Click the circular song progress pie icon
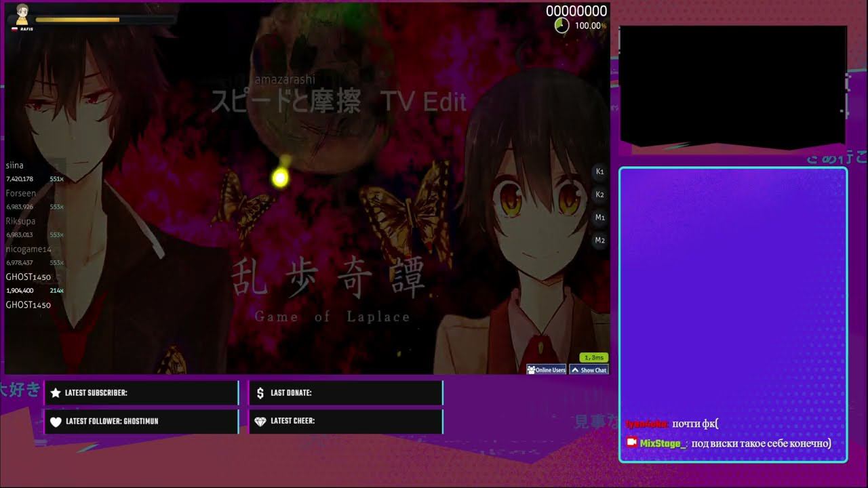 [x=561, y=26]
